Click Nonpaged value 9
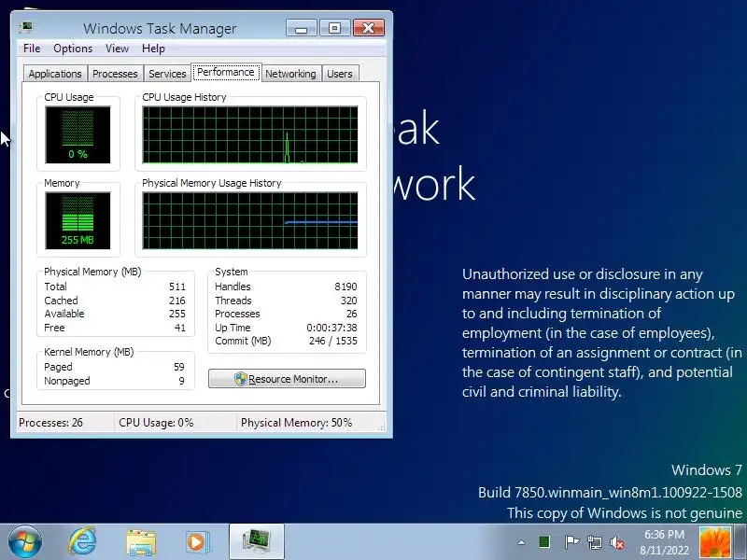 point(181,381)
